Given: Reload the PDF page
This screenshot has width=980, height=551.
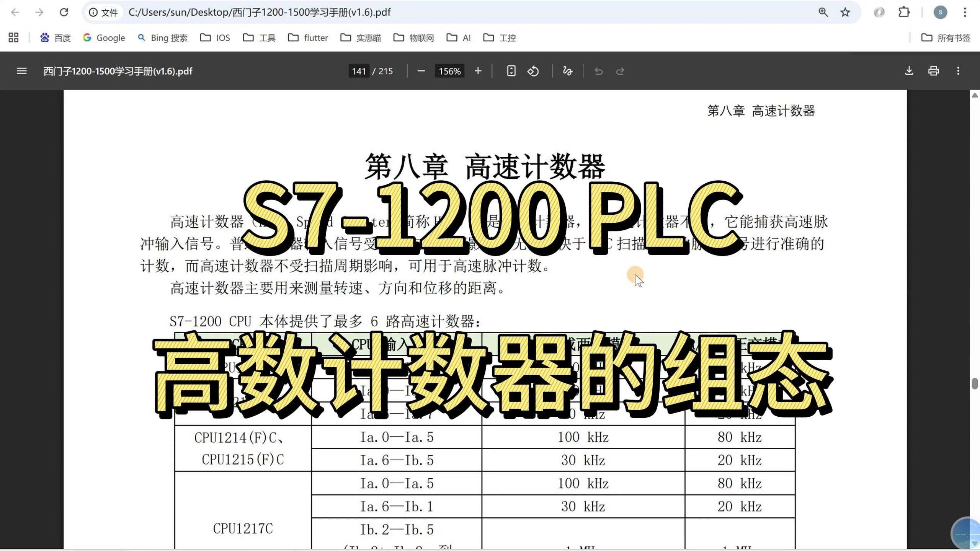Looking at the screenshot, I should coord(64,12).
